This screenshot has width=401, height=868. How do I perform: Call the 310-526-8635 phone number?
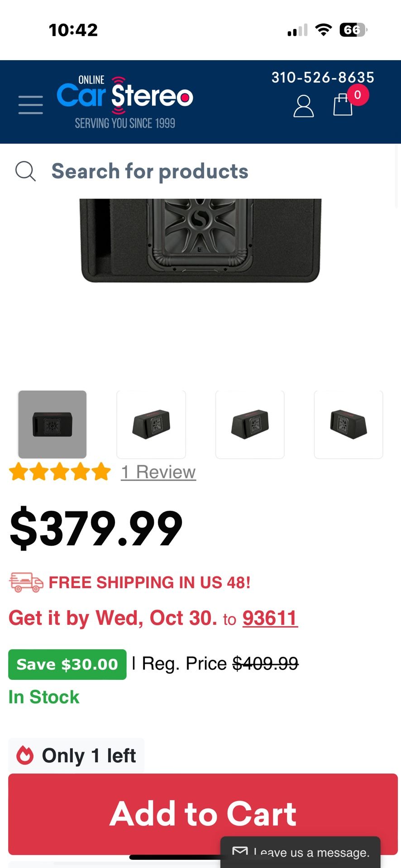click(323, 77)
